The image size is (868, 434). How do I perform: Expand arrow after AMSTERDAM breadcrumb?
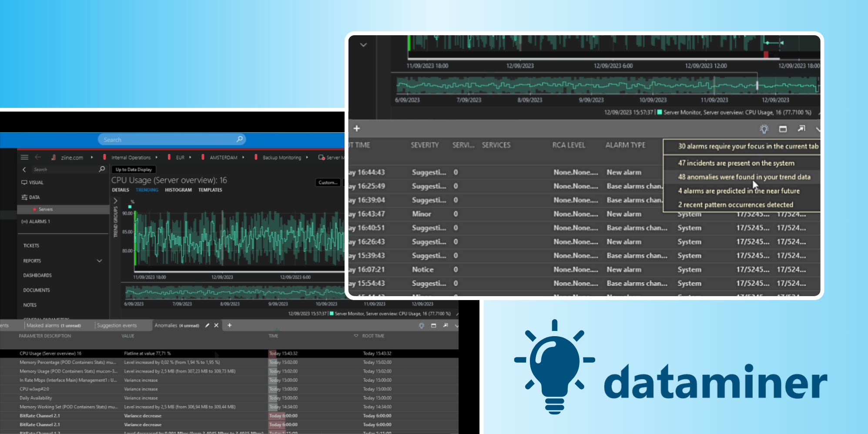(243, 157)
